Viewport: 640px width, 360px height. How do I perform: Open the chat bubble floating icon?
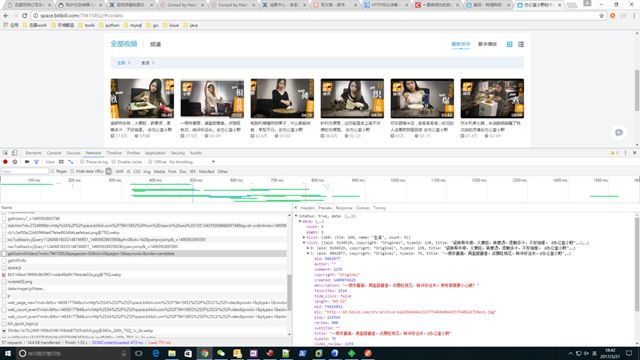[619, 133]
